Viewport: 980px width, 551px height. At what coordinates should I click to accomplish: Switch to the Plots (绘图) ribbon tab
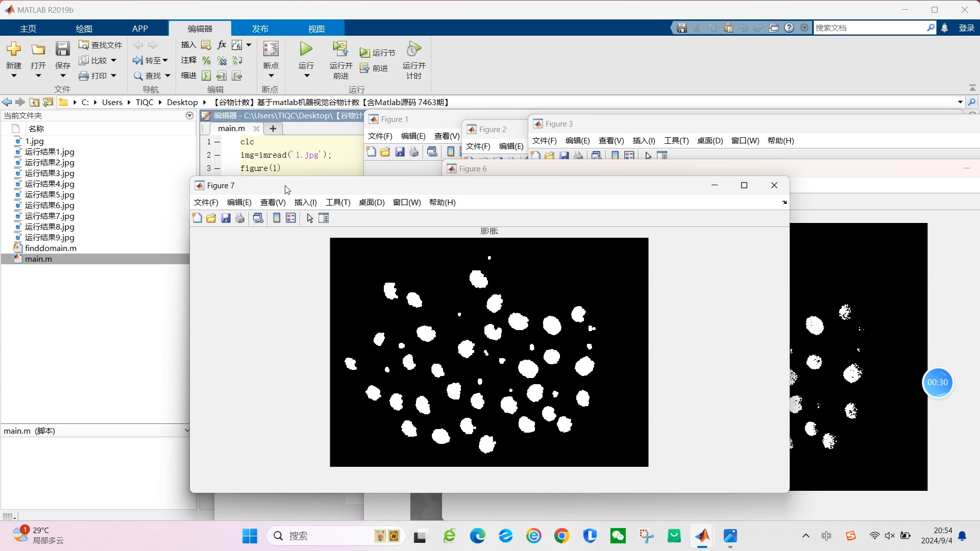coord(84,29)
